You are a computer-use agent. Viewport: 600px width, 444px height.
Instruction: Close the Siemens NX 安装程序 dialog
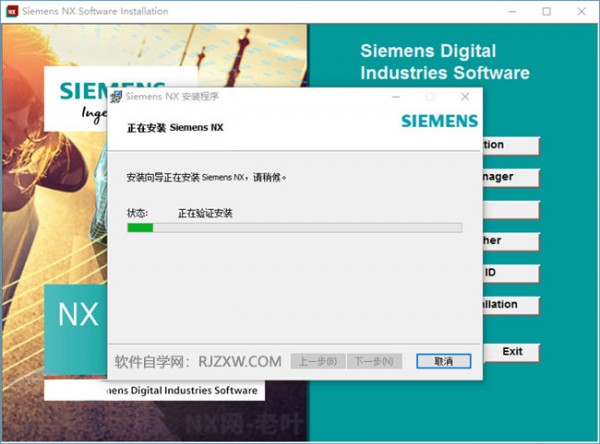coord(465,96)
